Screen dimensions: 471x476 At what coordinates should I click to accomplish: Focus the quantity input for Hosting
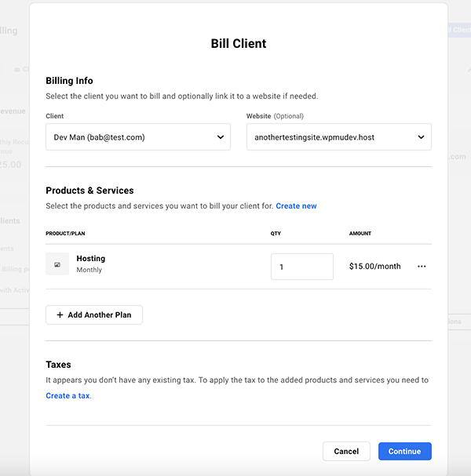301,267
